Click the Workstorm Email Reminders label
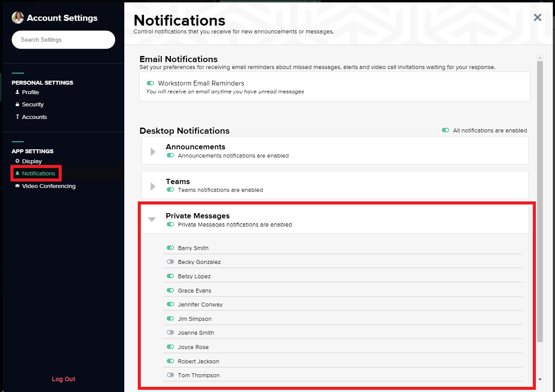 [201, 83]
